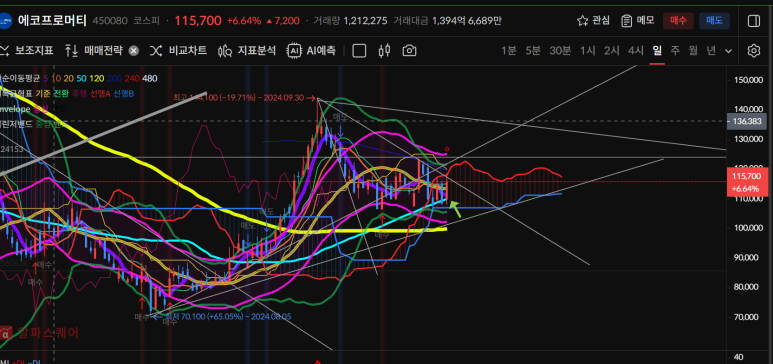The image size is (773, 364).
Task: Expand the timeframe dropdown chevron
Action: (x=729, y=51)
